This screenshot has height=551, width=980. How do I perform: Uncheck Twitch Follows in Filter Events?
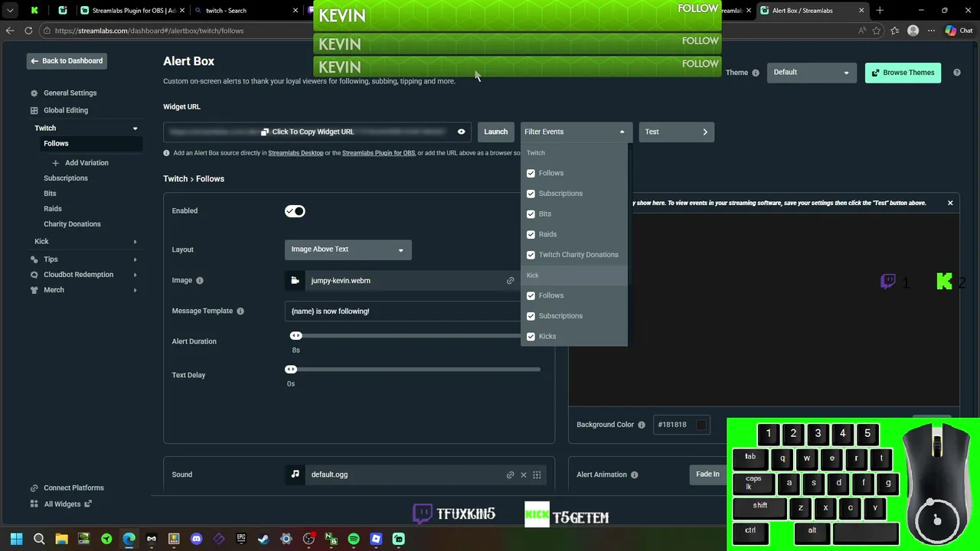point(531,174)
